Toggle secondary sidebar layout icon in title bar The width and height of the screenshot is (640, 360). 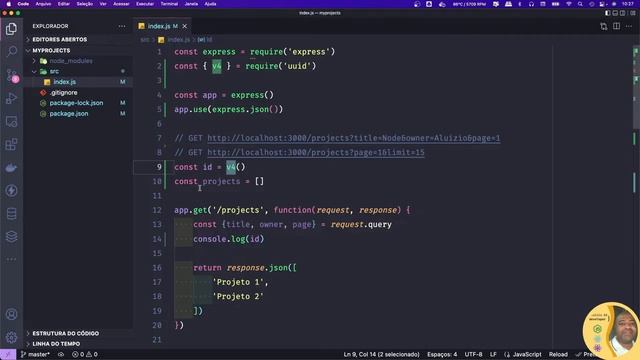tap(622, 13)
